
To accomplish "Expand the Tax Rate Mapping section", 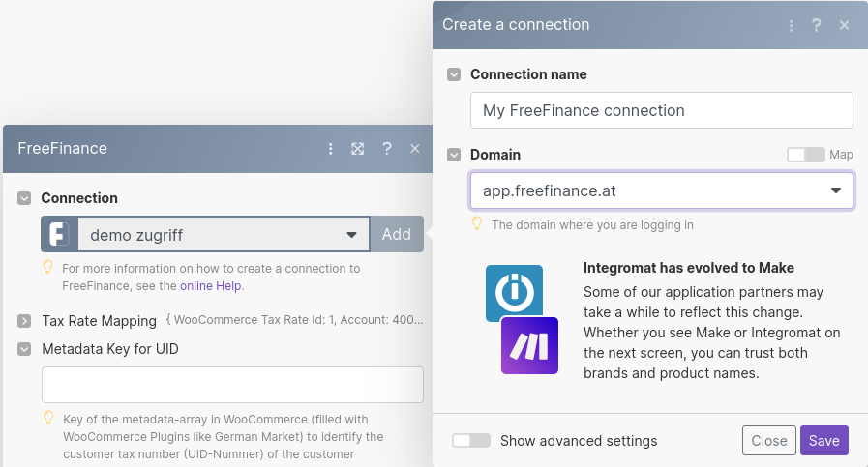I will coord(24,321).
